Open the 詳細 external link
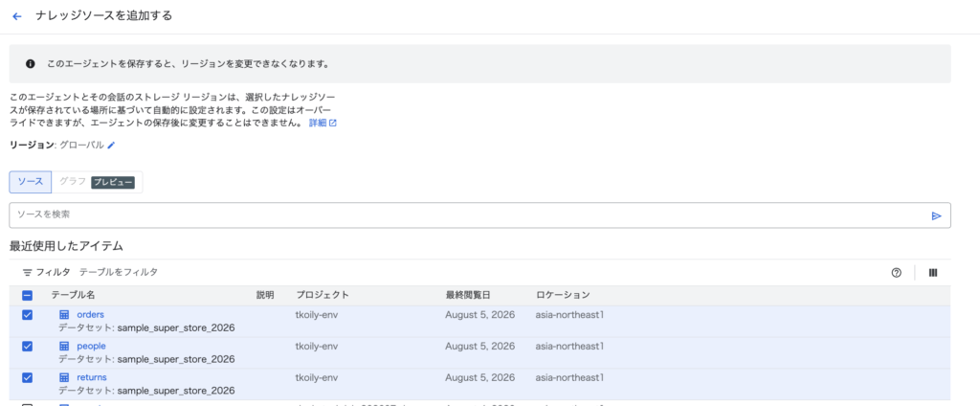This screenshot has height=406, width=980. 323,124
